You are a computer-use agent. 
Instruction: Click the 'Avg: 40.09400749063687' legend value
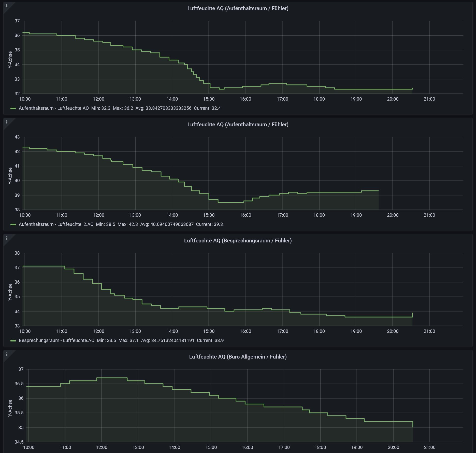[x=167, y=224]
